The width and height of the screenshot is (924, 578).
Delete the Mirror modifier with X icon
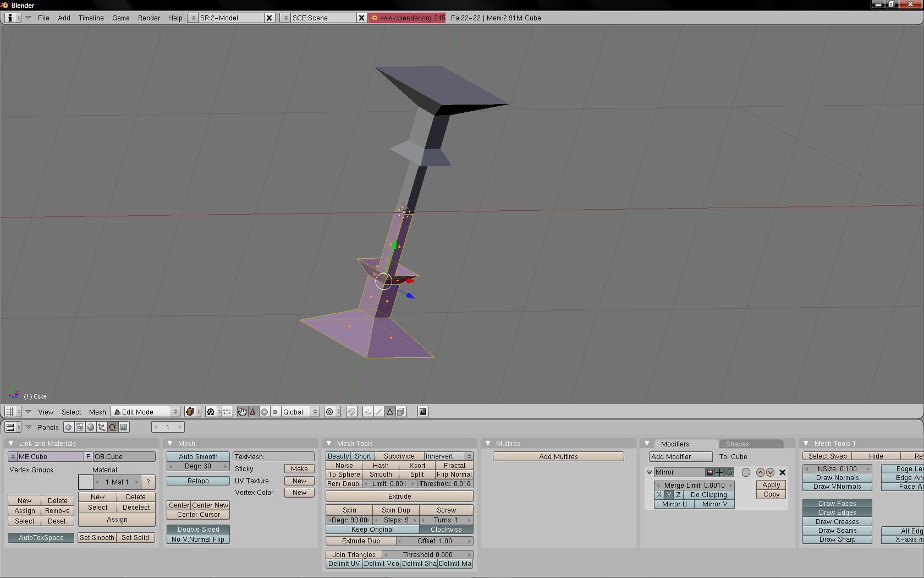pyautogui.click(x=782, y=472)
